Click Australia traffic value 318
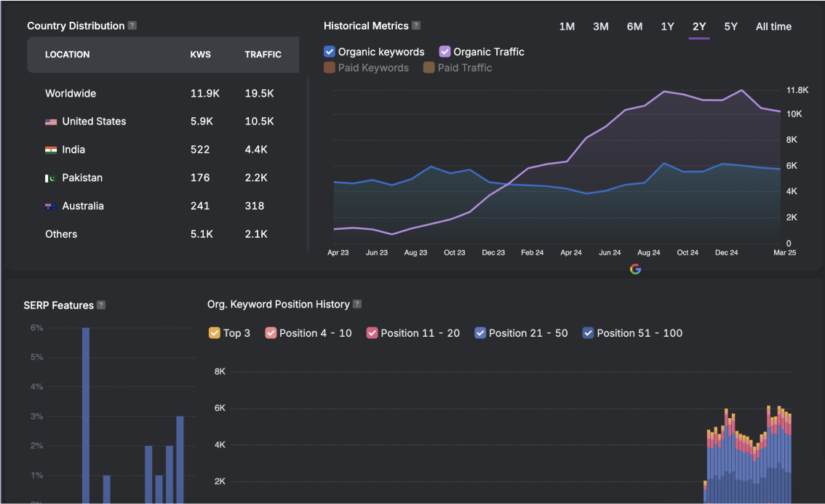 pos(254,207)
